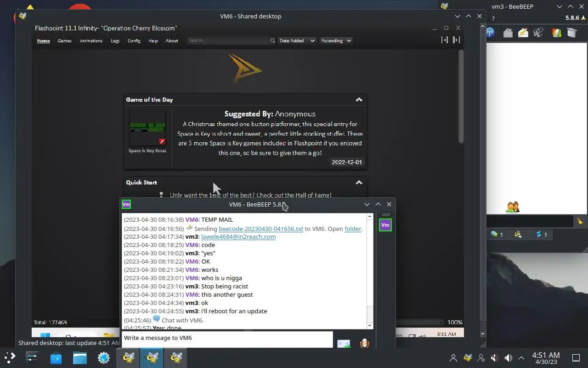Click the send file envelope icon beside message box
The image size is (588, 368).
coord(344,344)
